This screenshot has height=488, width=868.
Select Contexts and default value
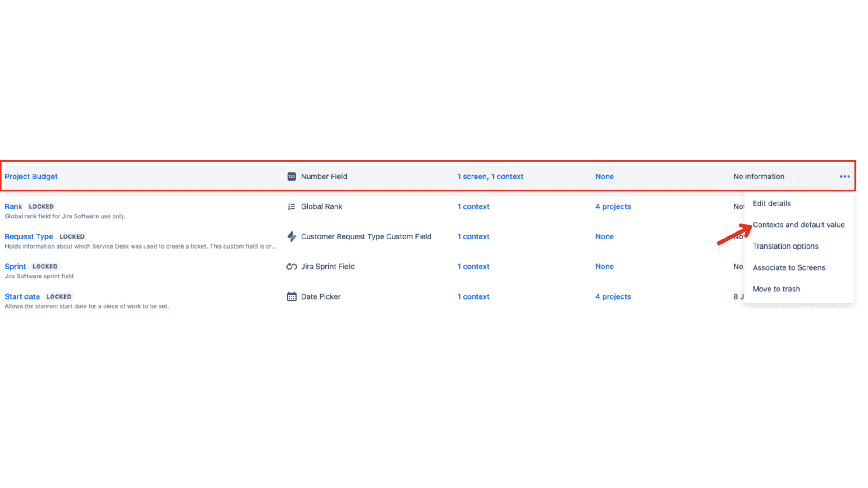pyautogui.click(x=799, y=225)
